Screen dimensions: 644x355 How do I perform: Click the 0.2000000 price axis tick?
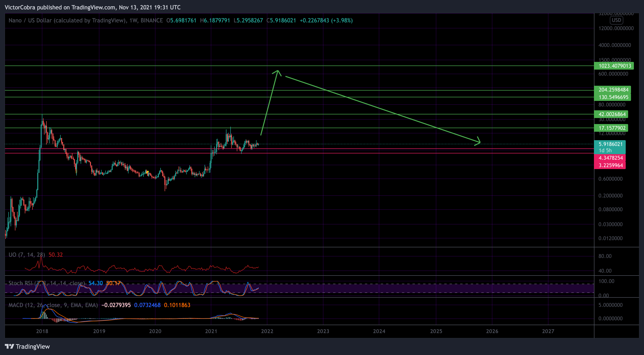(611, 196)
